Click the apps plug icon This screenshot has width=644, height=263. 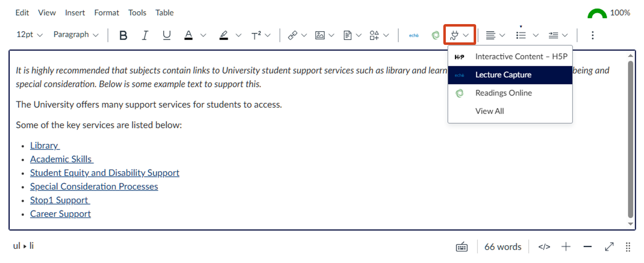454,35
